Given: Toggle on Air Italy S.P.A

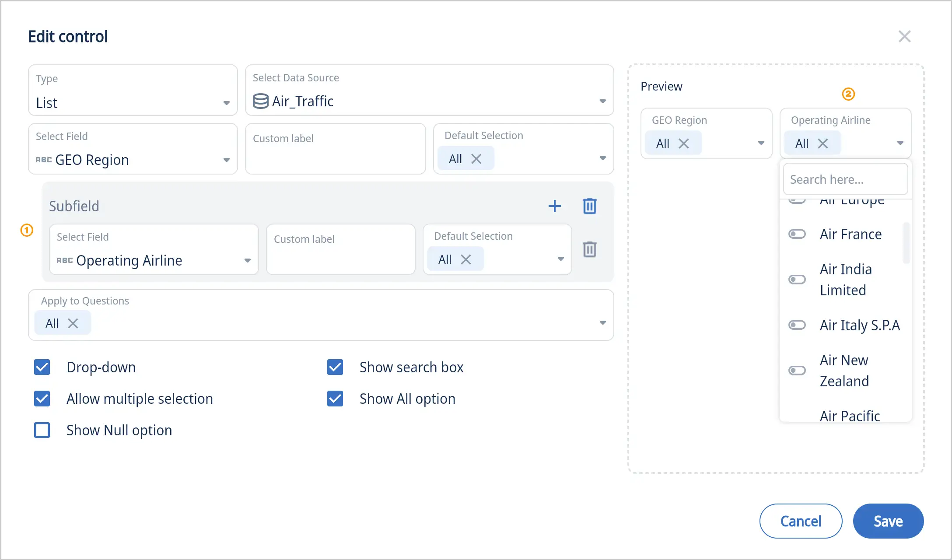Looking at the screenshot, I should point(797,325).
